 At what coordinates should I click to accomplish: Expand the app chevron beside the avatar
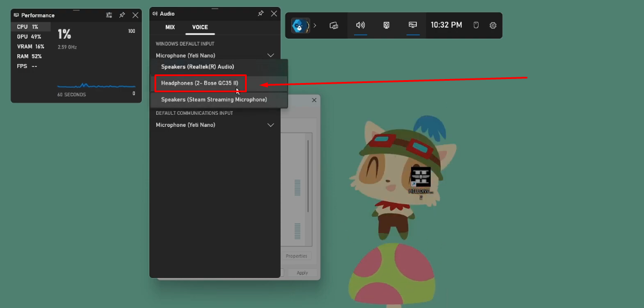[315, 25]
